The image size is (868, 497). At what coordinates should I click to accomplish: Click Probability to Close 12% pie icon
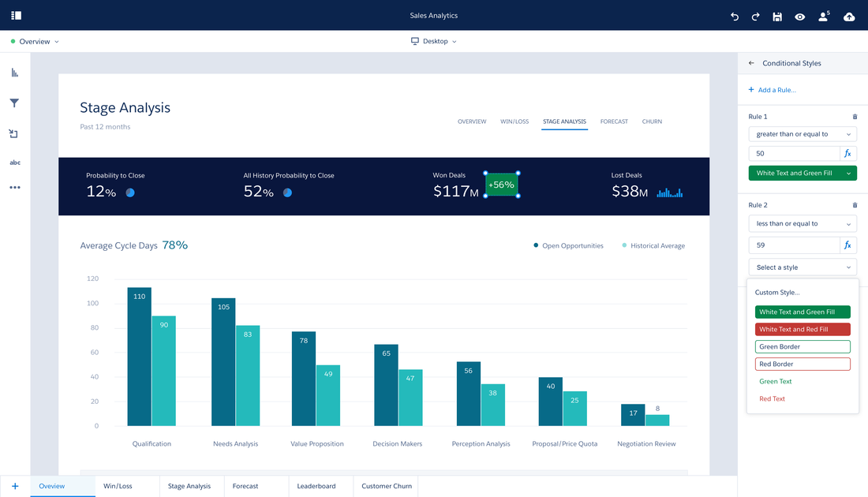[130, 192]
